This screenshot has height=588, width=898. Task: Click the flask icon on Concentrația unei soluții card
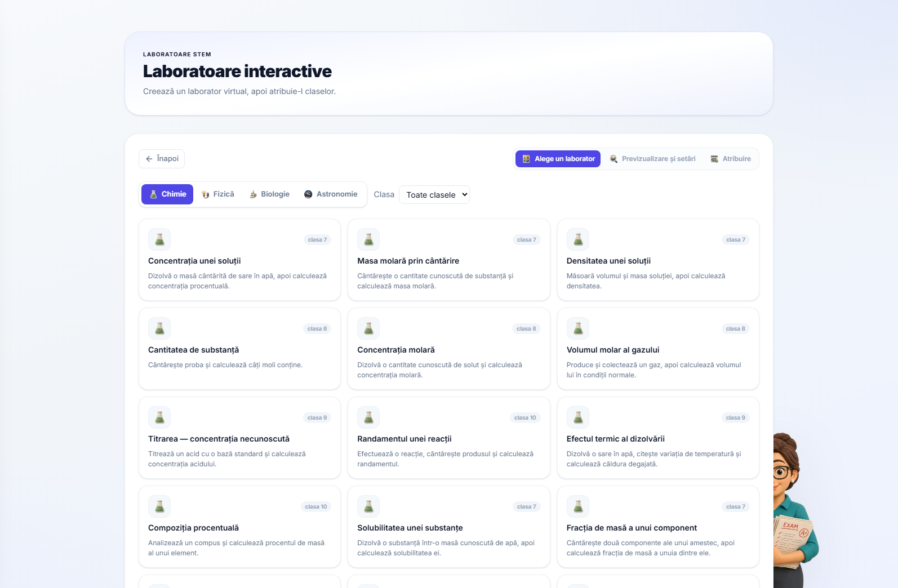coord(159,240)
